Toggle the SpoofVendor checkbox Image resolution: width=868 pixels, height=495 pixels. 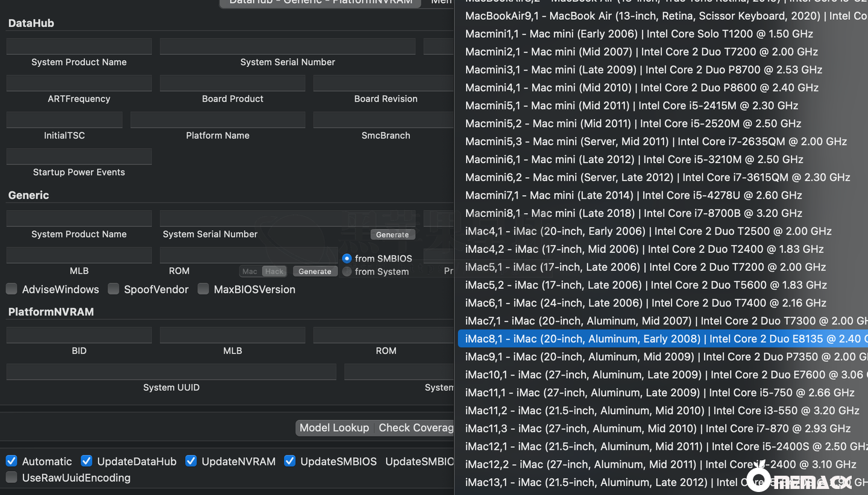point(113,289)
